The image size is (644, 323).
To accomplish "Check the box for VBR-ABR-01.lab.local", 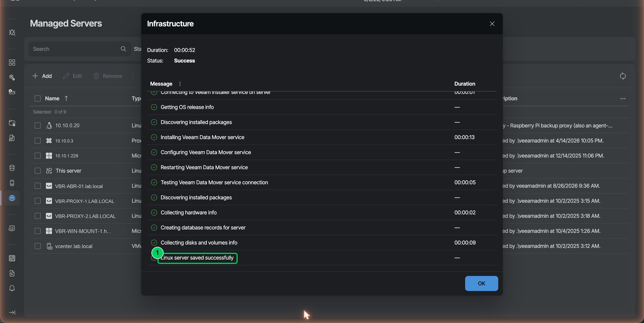I will 38,186.
